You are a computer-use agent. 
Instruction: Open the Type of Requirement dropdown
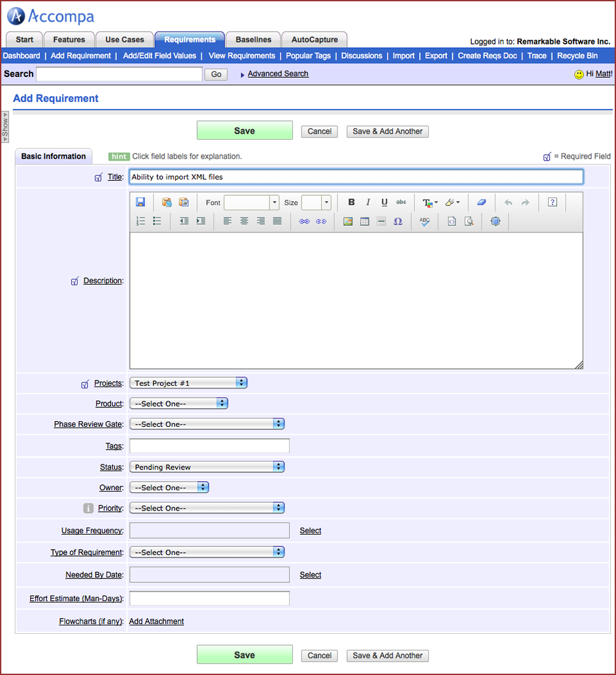pos(207,552)
